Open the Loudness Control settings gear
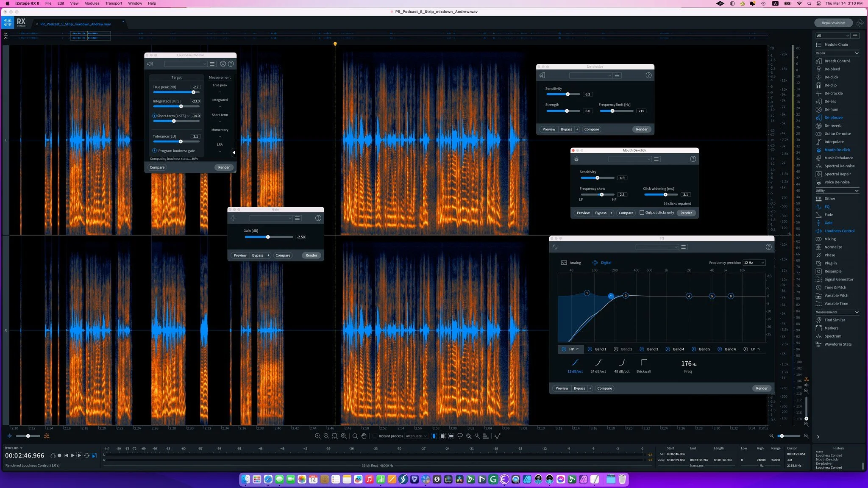Screen dimensions: 868x488 [x=223, y=64]
